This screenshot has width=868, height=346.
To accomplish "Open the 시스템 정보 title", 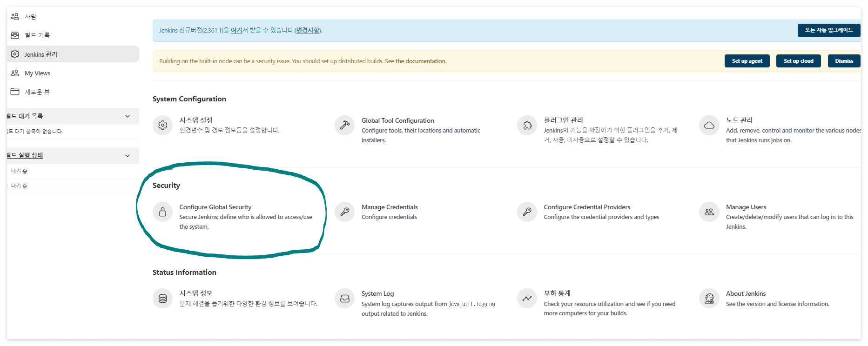I will coord(196,293).
